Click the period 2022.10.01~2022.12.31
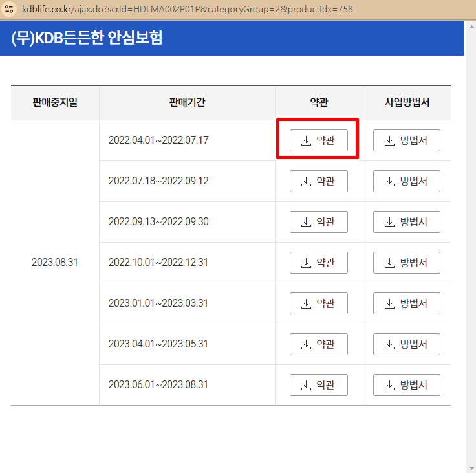 158,263
